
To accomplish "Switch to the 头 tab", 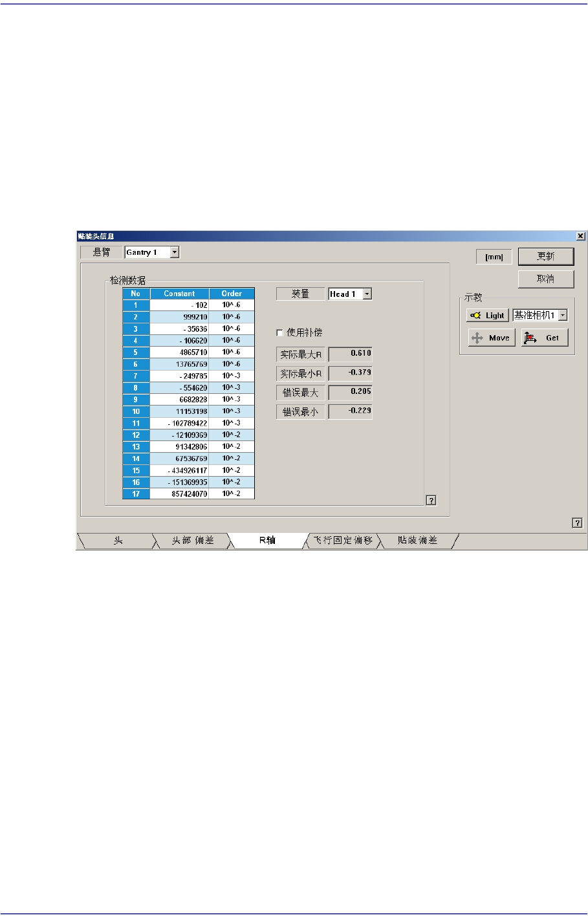I will [117, 541].
